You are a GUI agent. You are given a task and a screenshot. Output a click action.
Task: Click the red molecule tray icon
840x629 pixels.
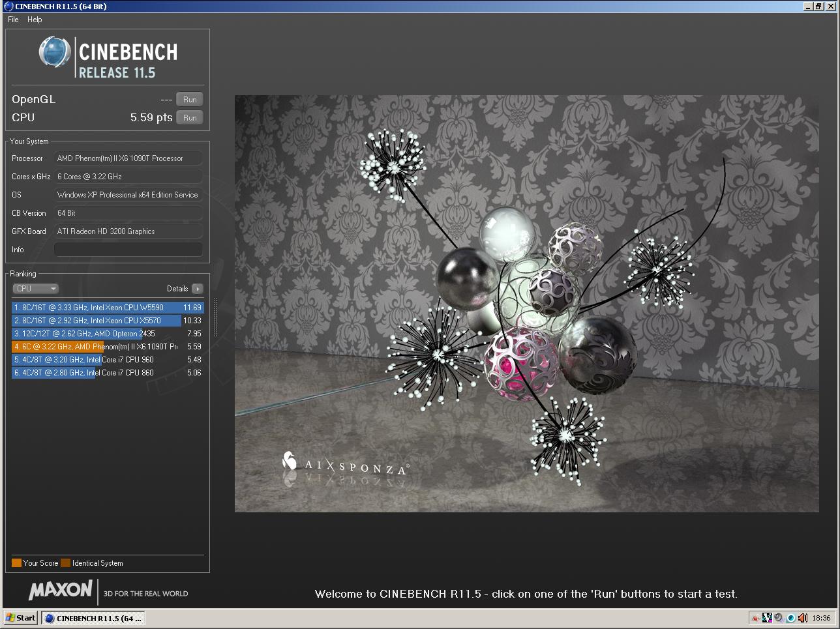755,618
